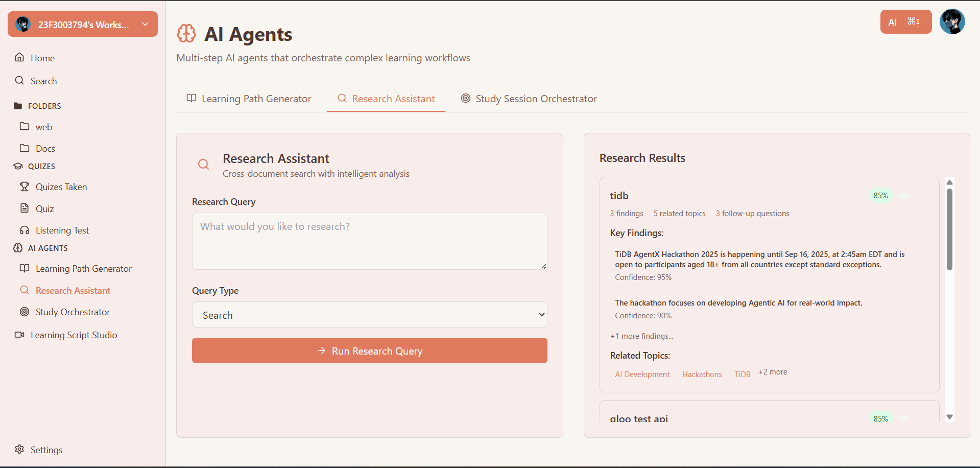
Task: Open the Query Type dropdown
Action: [x=369, y=315]
